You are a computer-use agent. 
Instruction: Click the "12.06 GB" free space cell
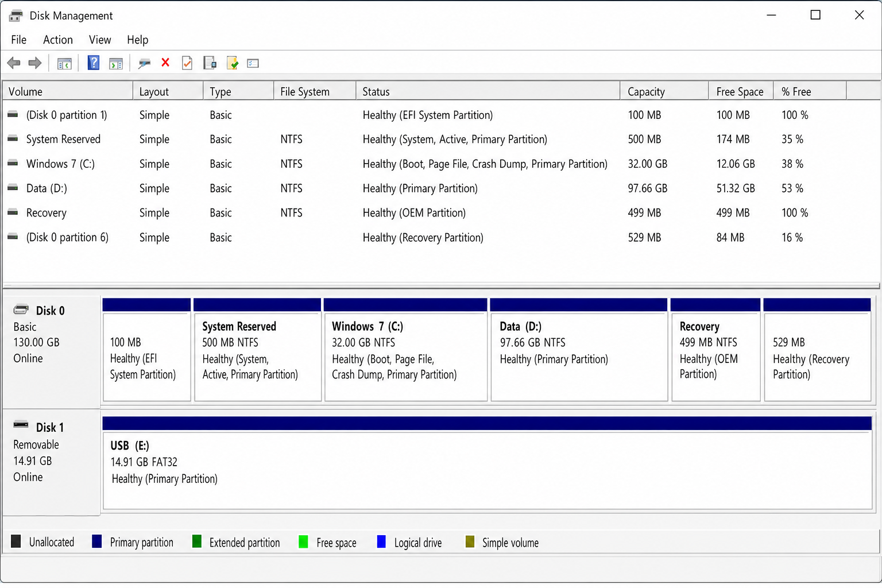point(736,164)
